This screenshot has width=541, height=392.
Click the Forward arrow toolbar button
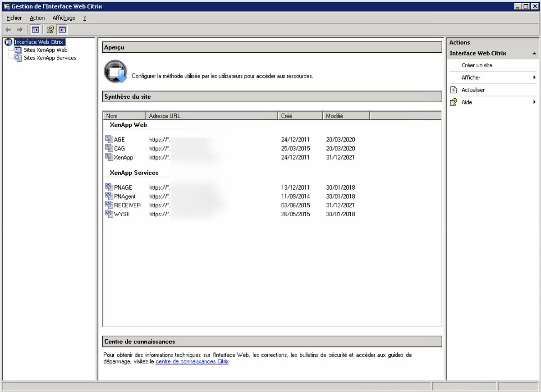point(19,30)
